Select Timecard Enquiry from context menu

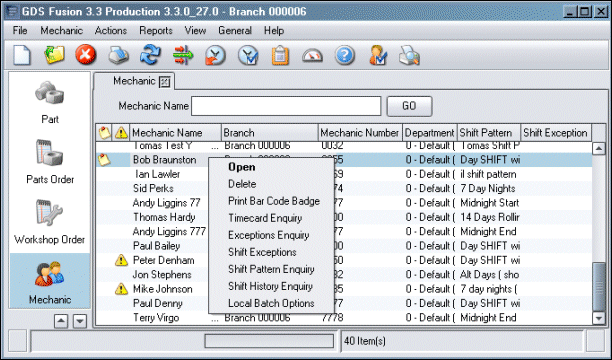[271, 218]
